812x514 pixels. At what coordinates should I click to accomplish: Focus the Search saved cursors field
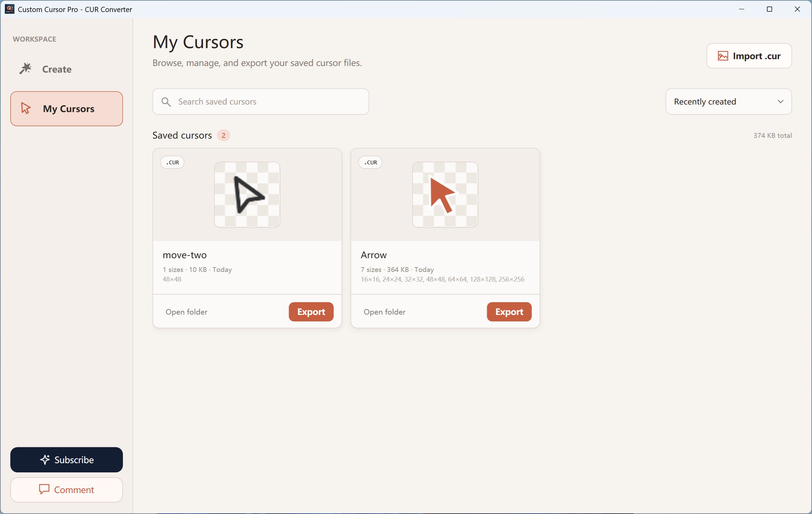[261, 101]
